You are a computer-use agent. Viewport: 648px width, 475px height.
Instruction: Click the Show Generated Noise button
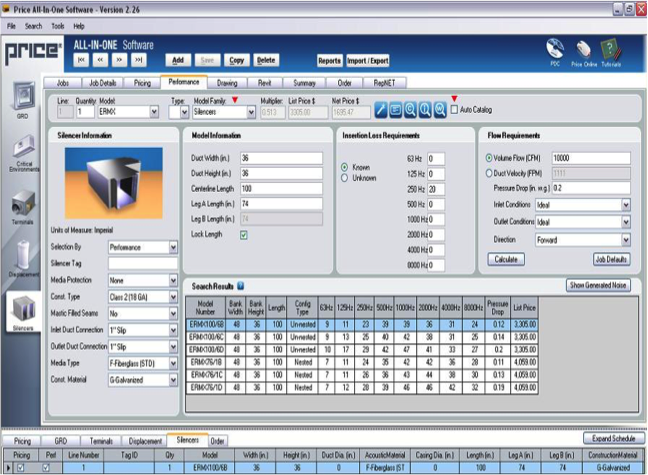coord(598,285)
